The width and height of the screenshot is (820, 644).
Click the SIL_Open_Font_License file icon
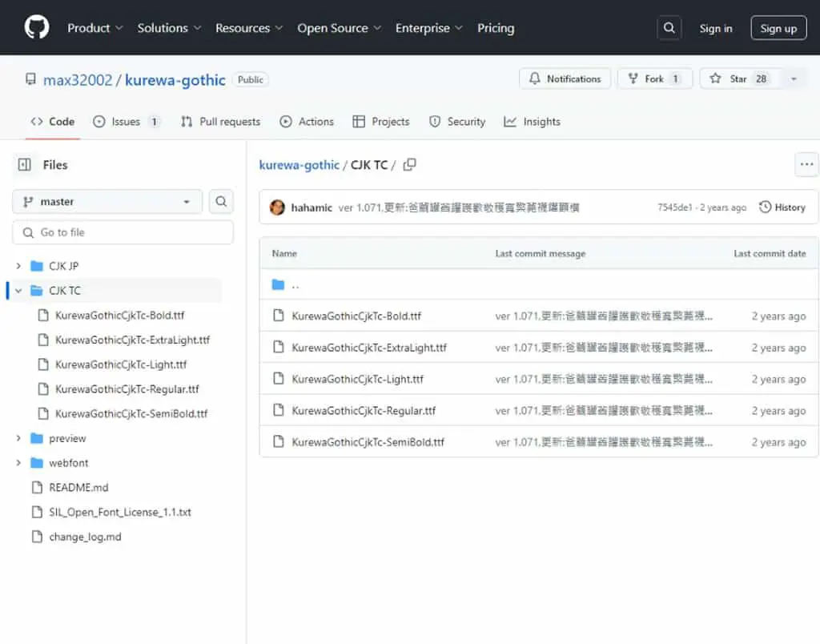click(37, 512)
